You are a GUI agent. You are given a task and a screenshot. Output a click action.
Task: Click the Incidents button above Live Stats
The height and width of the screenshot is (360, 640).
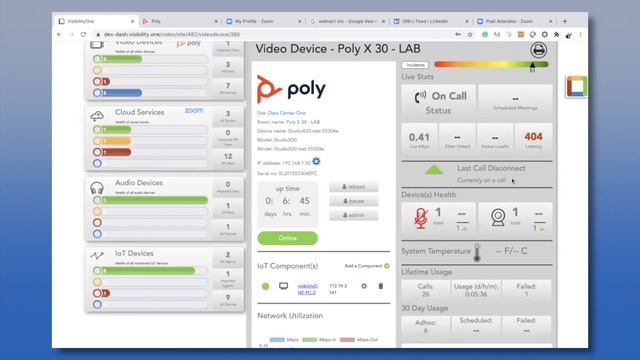coord(415,65)
